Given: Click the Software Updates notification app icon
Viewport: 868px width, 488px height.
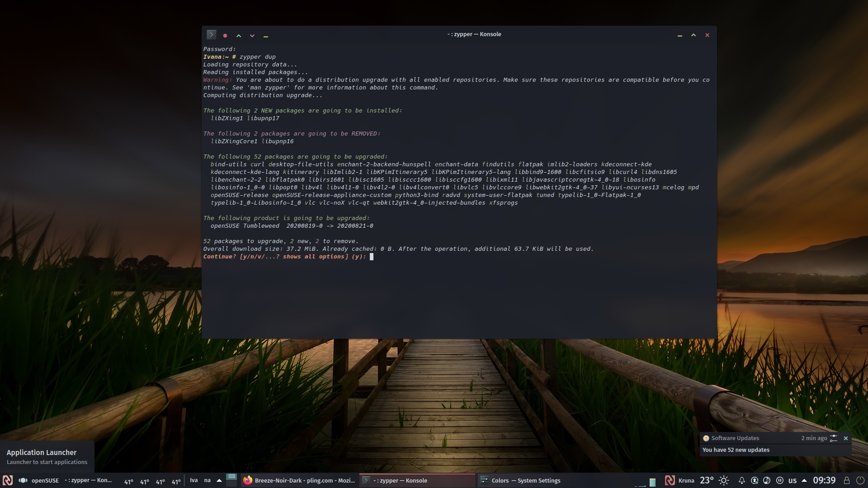Looking at the screenshot, I should (x=706, y=438).
